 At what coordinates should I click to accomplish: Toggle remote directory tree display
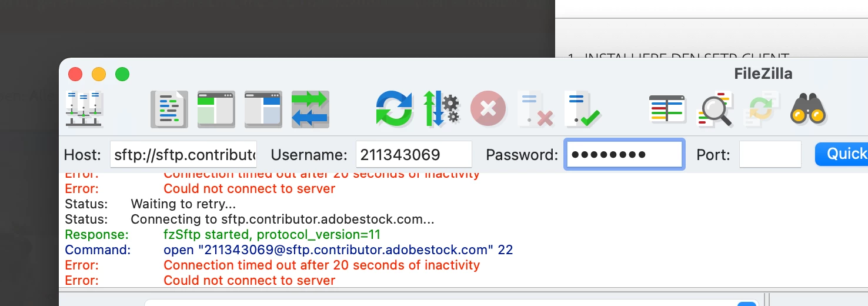[x=263, y=109]
